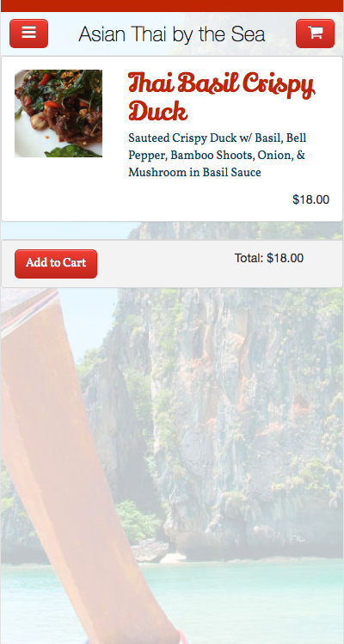This screenshot has width=344, height=644.
Task: Click the $18.00 item price
Action: (310, 199)
